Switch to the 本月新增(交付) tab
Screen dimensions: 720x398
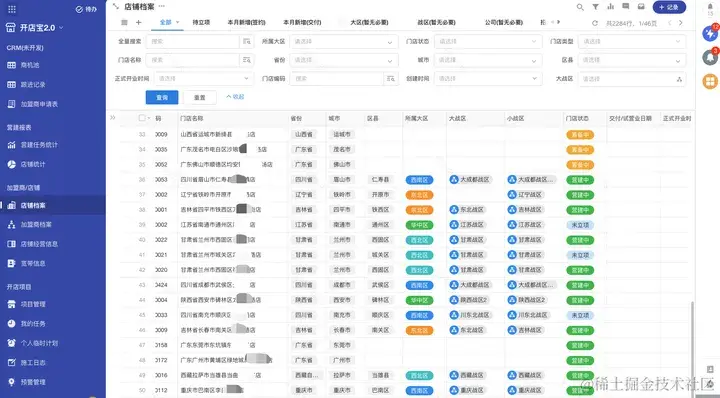(x=302, y=22)
